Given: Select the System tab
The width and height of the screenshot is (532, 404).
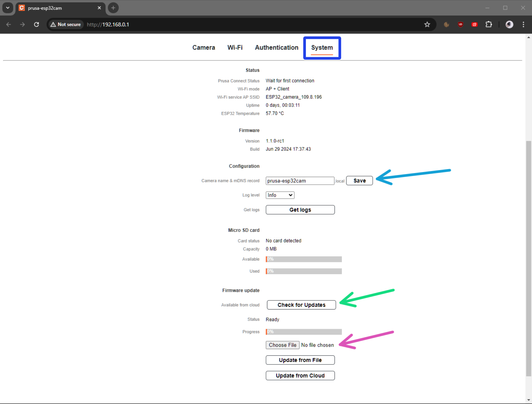Looking at the screenshot, I should pyautogui.click(x=322, y=48).
